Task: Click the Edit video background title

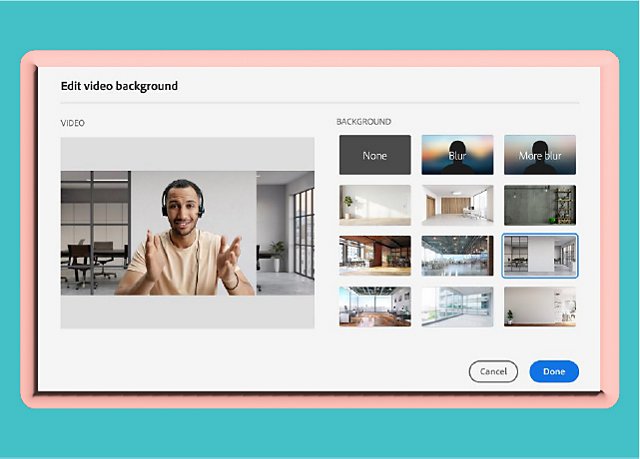Action: click(119, 86)
